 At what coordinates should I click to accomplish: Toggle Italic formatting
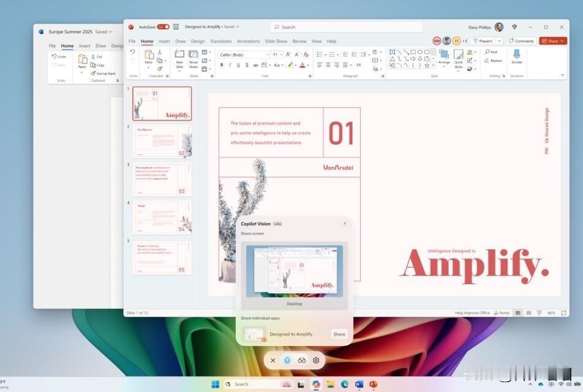pyautogui.click(x=230, y=65)
